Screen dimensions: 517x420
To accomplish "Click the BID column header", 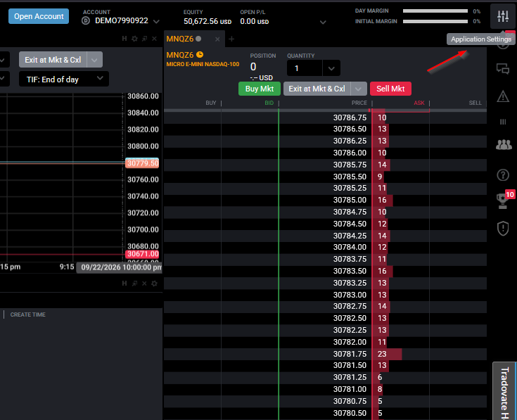I will (269, 103).
